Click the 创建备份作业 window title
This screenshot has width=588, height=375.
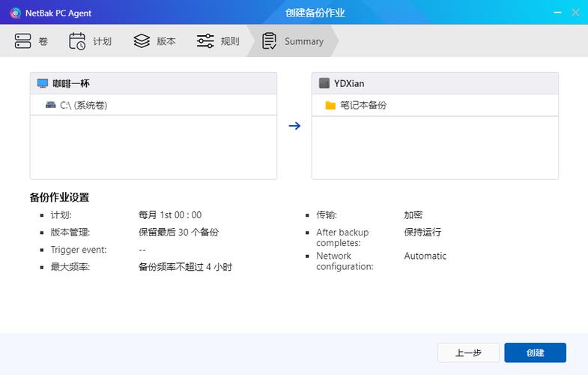tap(315, 13)
